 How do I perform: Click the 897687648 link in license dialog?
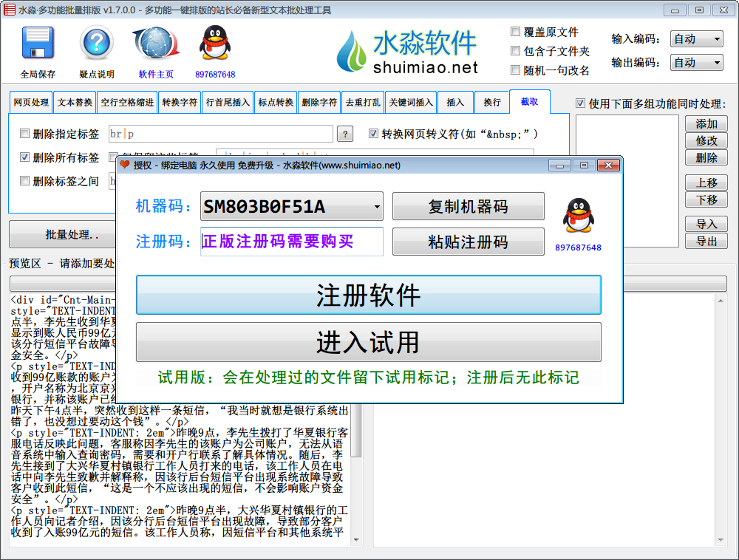coord(579,247)
